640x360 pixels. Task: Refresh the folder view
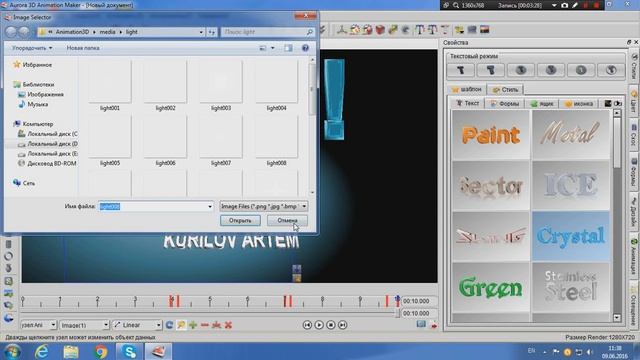pyautogui.click(x=211, y=32)
